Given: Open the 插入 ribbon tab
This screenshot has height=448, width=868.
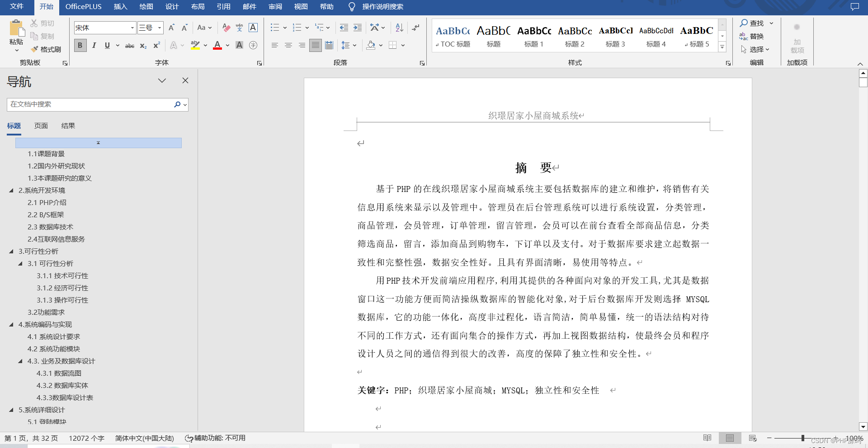Looking at the screenshot, I should click(120, 6).
